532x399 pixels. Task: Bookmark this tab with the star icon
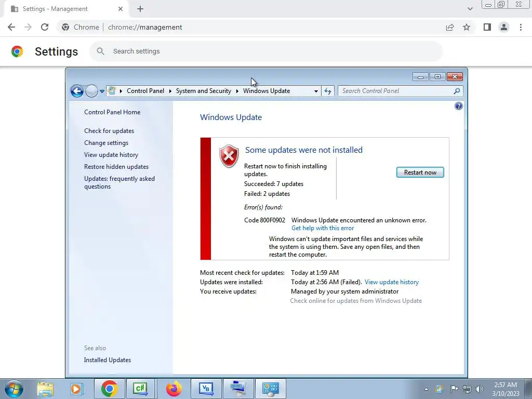[x=467, y=27]
